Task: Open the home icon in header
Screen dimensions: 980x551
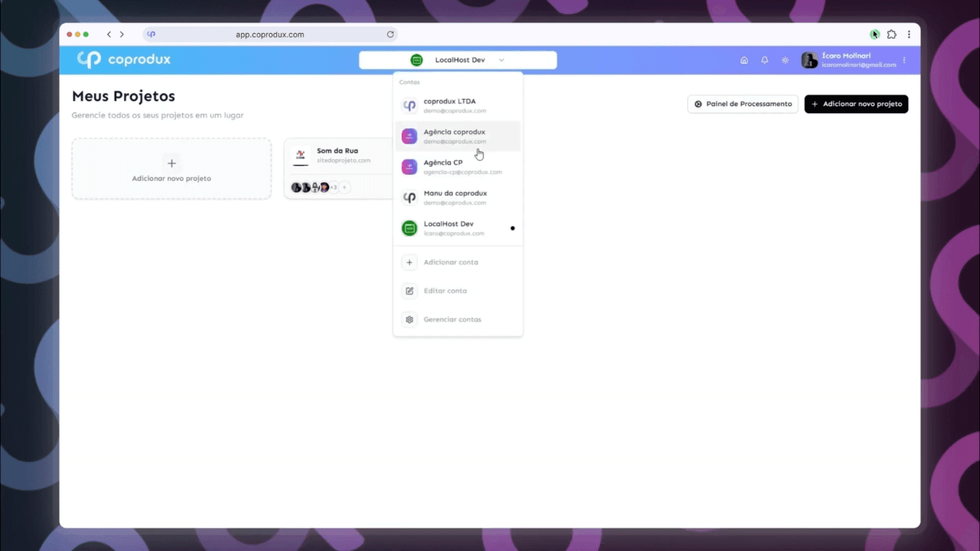Action: (744, 60)
